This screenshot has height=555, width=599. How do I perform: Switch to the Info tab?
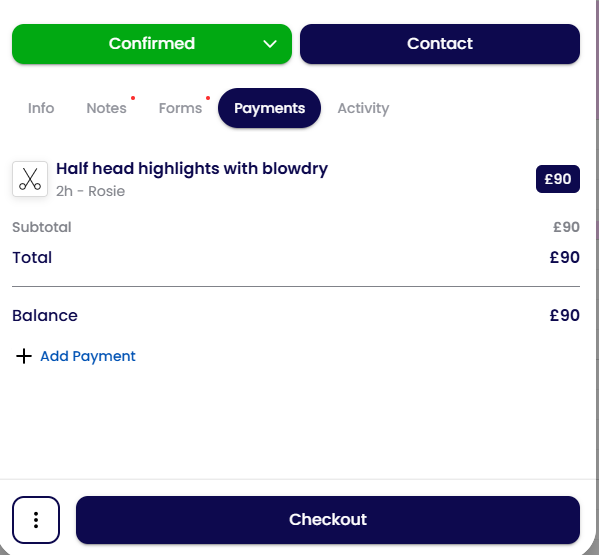coord(41,108)
